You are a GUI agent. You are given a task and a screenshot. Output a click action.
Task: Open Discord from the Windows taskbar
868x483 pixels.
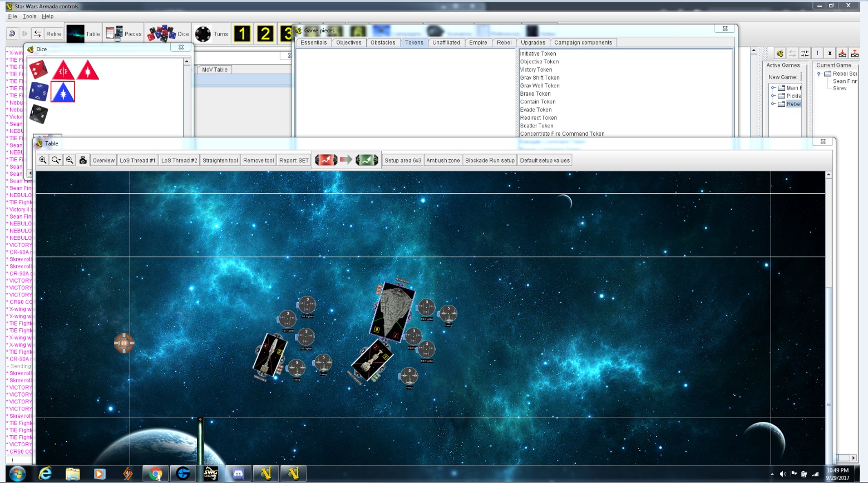(238, 474)
